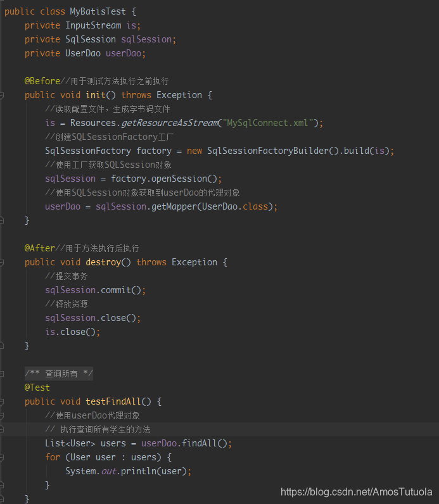Click the "MySqlConnect.xml" string literal

tap(267, 123)
